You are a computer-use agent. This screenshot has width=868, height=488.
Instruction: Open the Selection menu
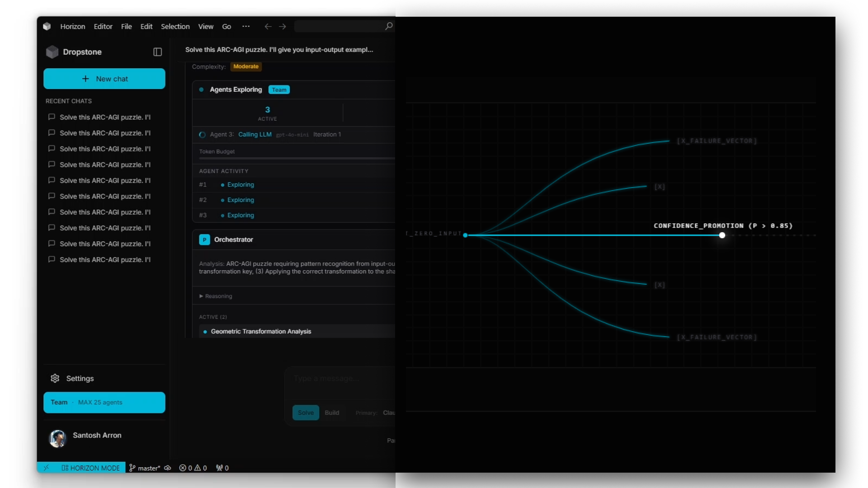(x=175, y=26)
